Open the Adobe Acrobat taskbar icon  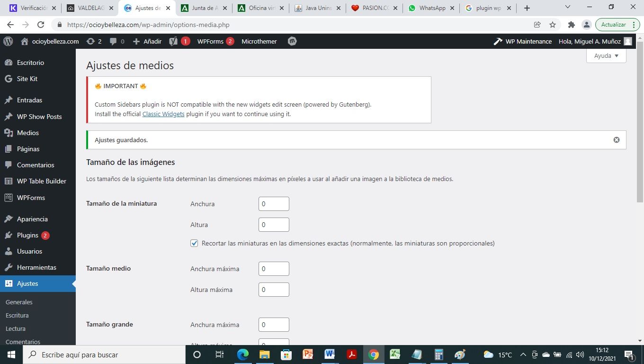click(x=352, y=355)
